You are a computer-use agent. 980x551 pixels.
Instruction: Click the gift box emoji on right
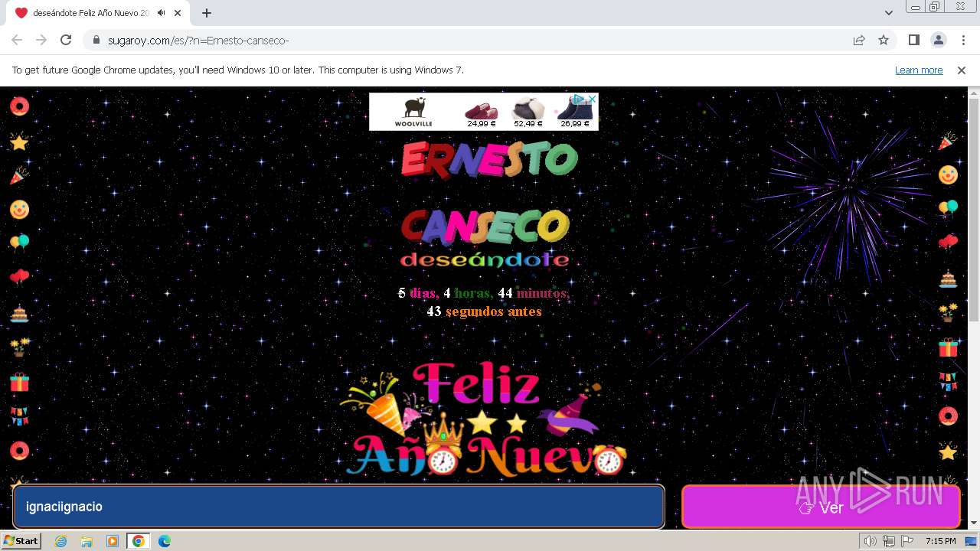pyautogui.click(x=948, y=347)
